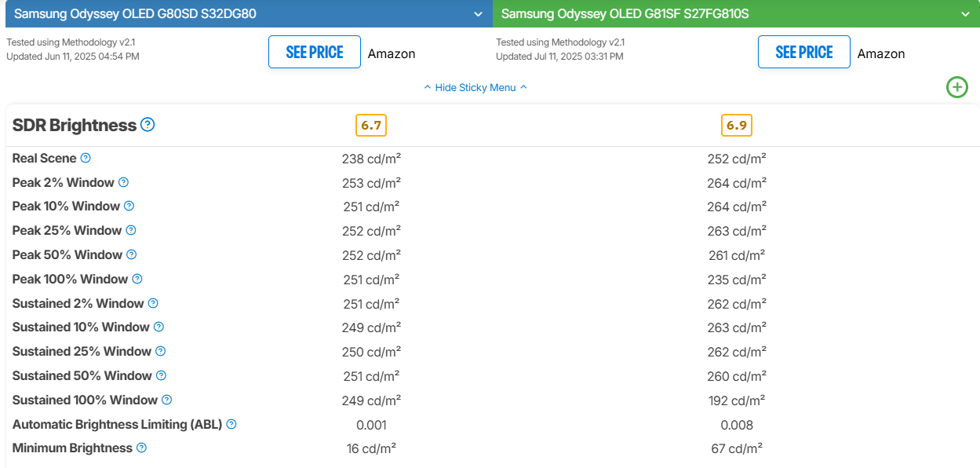Click help icon next to Peak 10% Window
Image resolution: width=980 pixels, height=468 pixels.
coord(129,206)
